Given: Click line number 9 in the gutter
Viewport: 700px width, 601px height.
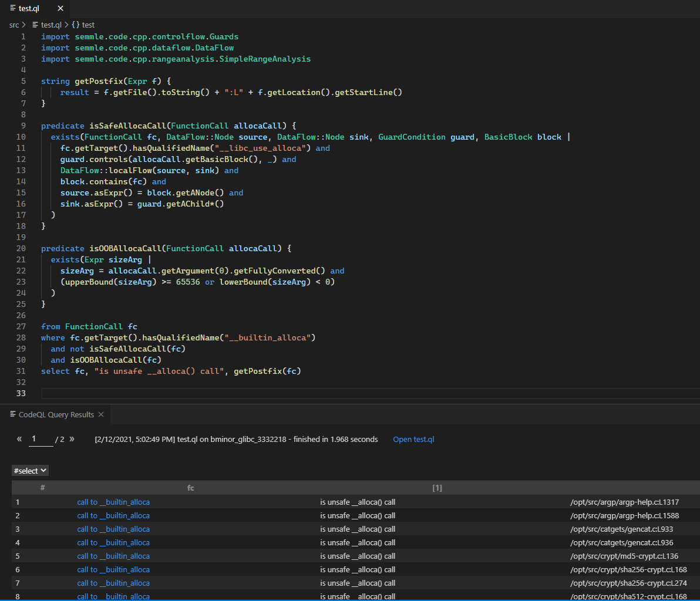Looking at the screenshot, I should [23, 126].
